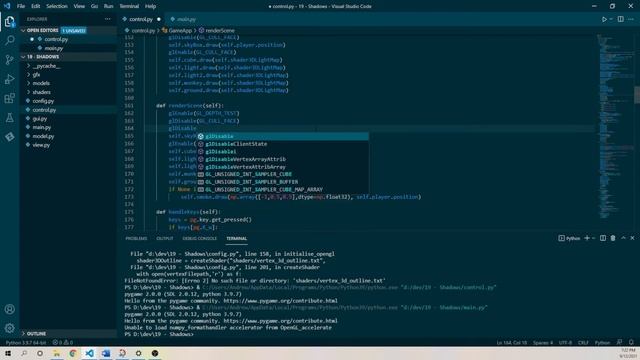Open the Help menu

(x=150, y=6)
